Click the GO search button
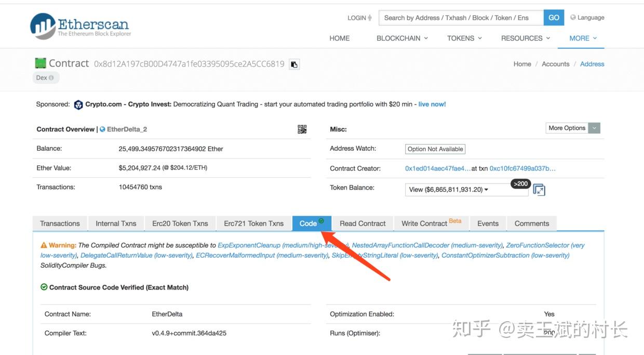Viewport: 644px width, 355px height. pos(554,18)
